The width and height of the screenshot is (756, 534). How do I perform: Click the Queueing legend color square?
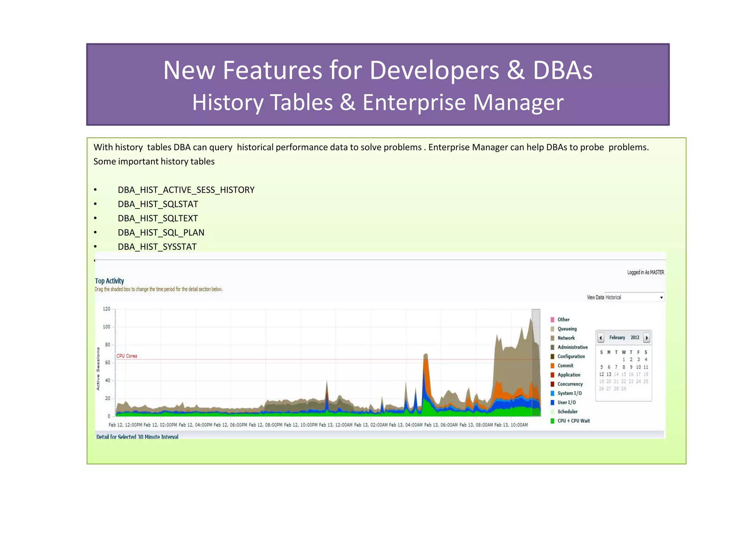pos(552,329)
